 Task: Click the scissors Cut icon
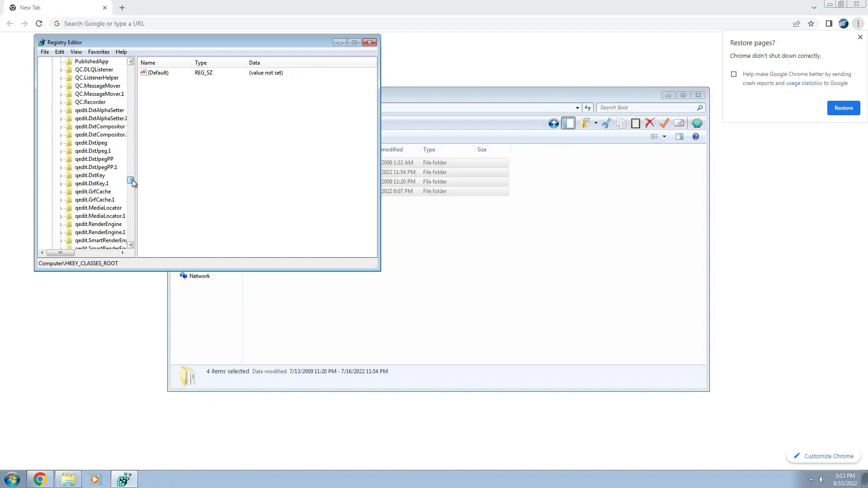click(607, 123)
